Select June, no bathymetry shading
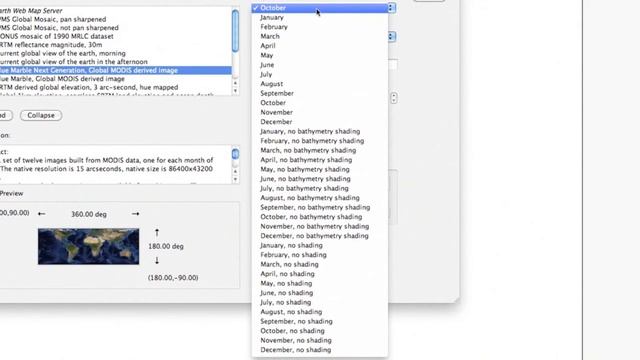Screen dimensions: 640x360 pos(320,179)
